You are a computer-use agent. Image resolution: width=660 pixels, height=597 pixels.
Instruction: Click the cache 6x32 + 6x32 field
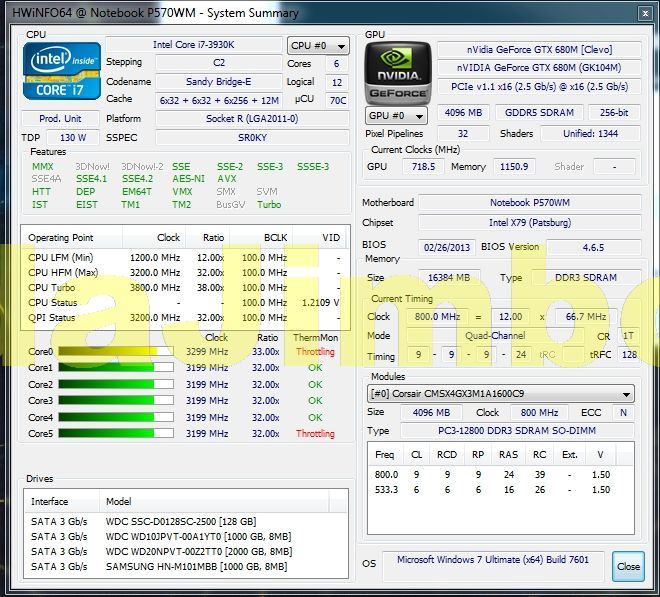(219, 101)
